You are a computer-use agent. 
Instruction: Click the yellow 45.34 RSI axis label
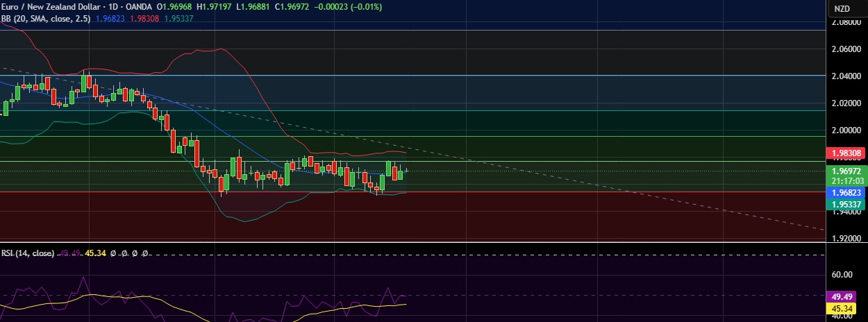tap(843, 307)
